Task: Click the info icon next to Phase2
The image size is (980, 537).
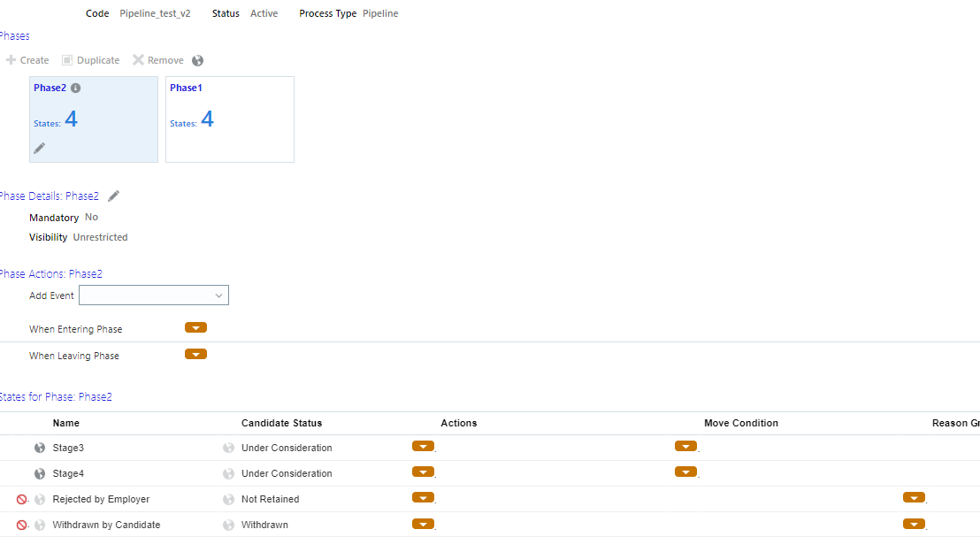Action: (76, 88)
